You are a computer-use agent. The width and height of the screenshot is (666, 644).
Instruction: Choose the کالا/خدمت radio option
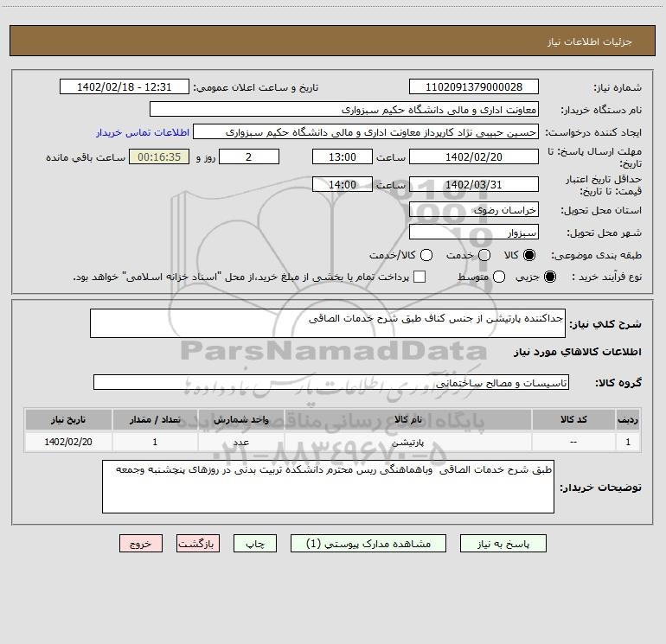coord(426,255)
